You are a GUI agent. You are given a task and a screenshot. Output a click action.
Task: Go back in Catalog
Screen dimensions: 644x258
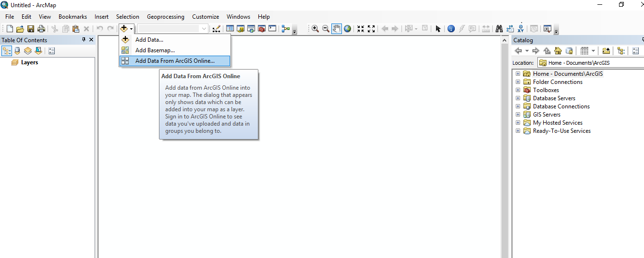click(518, 51)
